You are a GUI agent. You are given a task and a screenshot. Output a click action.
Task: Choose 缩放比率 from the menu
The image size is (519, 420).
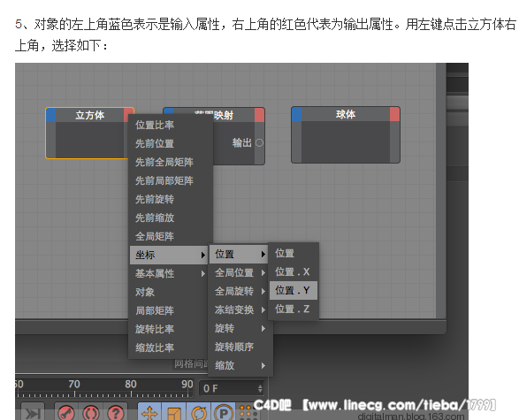[169, 347]
